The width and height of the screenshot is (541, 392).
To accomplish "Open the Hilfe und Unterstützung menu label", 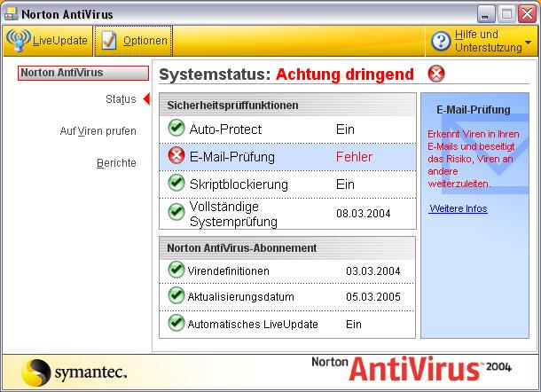I will (x=488, y=41).
